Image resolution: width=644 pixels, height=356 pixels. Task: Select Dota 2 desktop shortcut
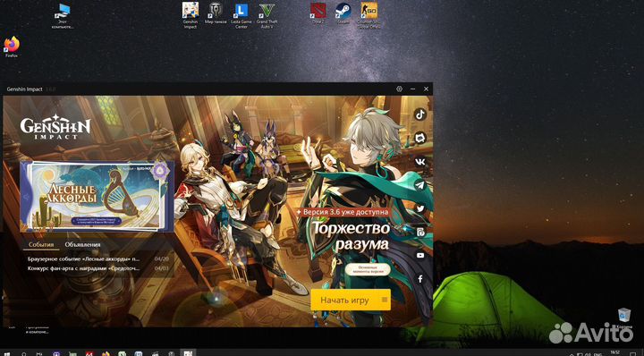click(x=318, y=13)
